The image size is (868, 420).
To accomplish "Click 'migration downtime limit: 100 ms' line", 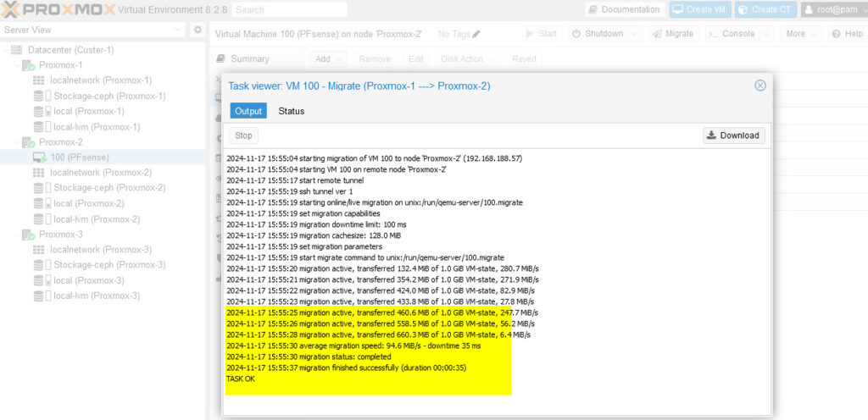I will pos(316,224).
